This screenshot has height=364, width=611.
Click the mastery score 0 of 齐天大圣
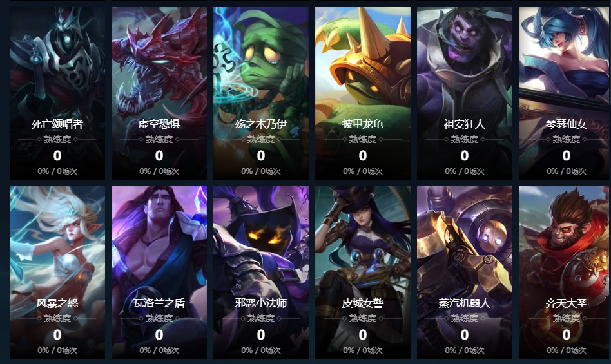(566, 335)
